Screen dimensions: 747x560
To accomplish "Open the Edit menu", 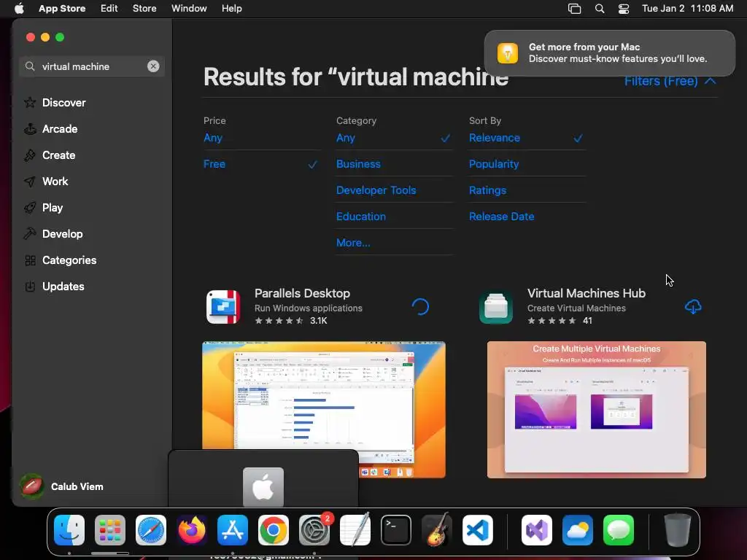I will 109,9.
